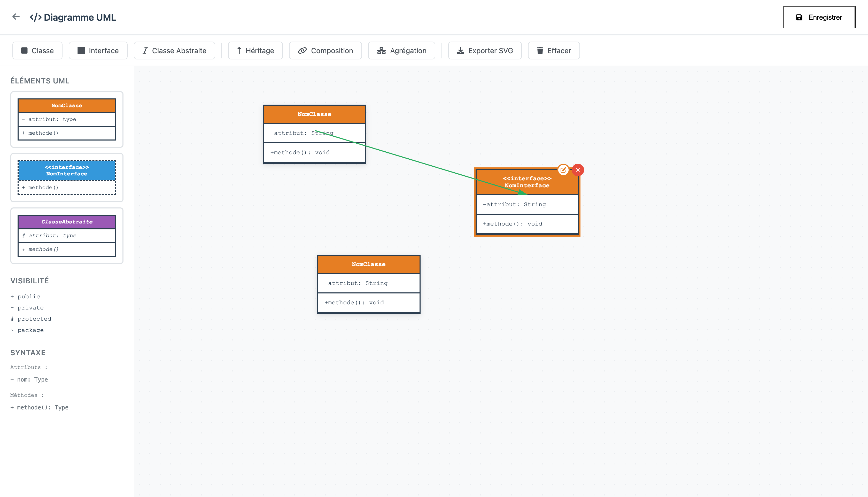868x497 pixels.
Task: Select the Classe Abstraite tool
Action: point(174,50)
